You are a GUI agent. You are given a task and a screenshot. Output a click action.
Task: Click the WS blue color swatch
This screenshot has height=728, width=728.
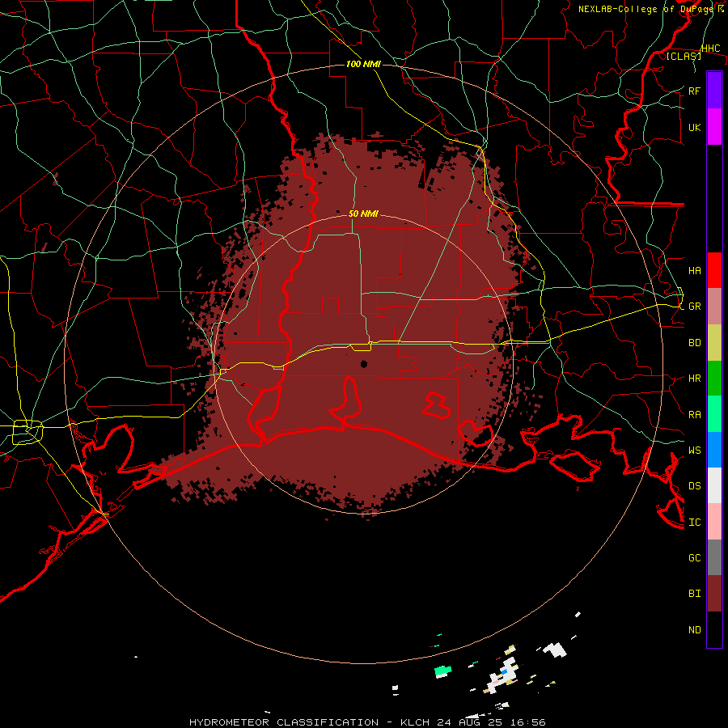(x=714, y=450)
